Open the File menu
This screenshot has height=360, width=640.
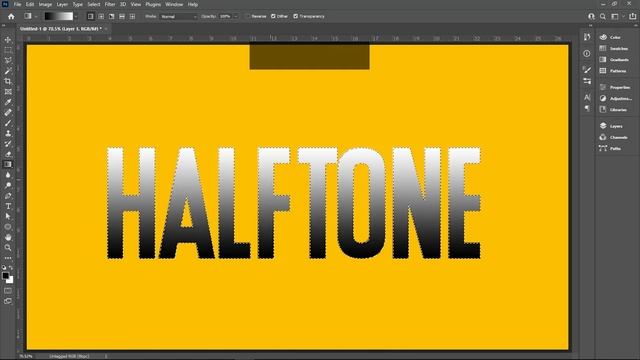point(17,4)
